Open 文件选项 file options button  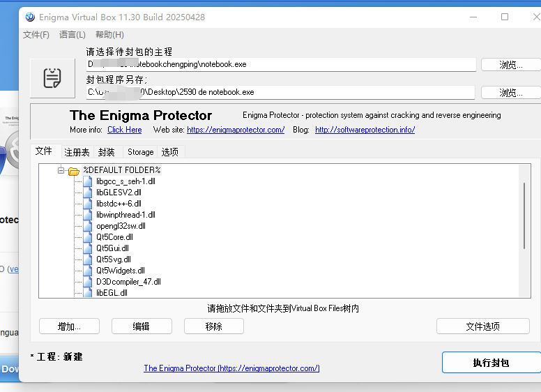click(x=483, y=326)
